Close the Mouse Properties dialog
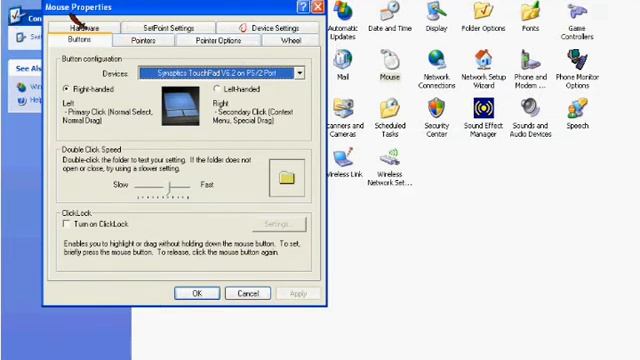The width and height of the screenshot is (640, 360). [318, 7]
